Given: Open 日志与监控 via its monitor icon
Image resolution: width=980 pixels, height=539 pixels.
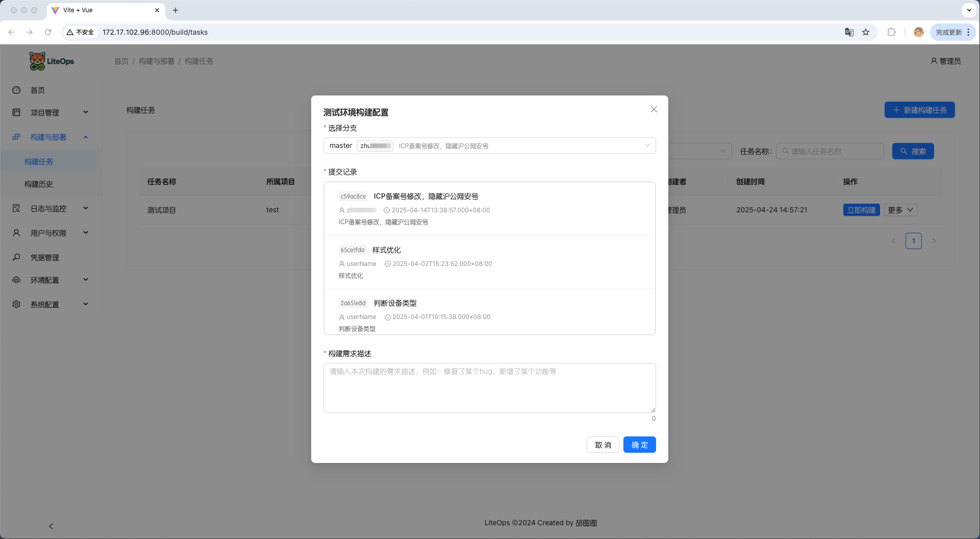Looking at the screenshot, I should 16,208.
